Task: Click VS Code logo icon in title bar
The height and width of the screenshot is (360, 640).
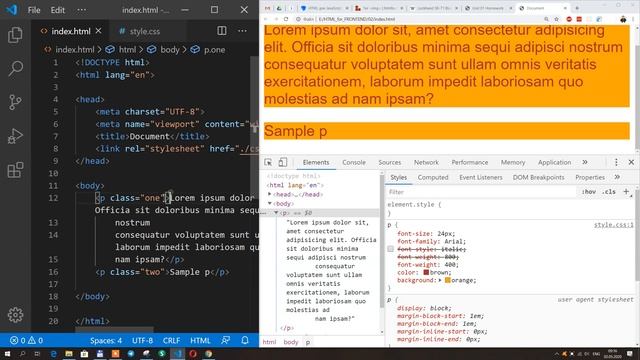Action: pyautogui.click(x=12, y=9)
